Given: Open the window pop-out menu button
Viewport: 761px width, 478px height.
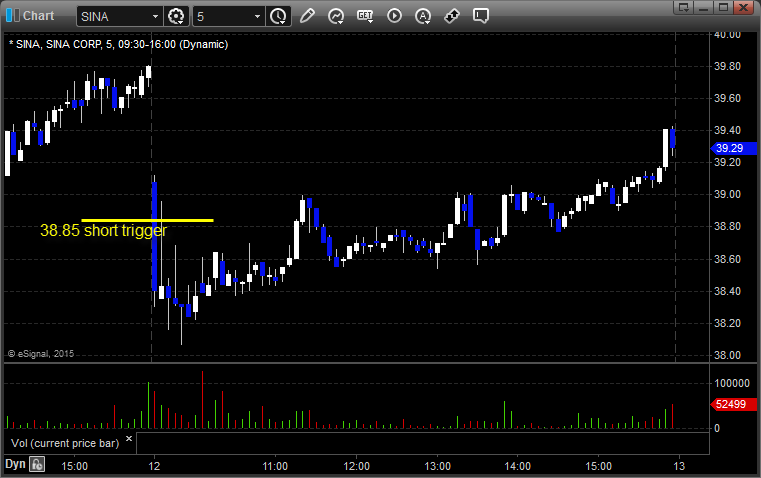Looking at the screenshot, I should [683, 7].
